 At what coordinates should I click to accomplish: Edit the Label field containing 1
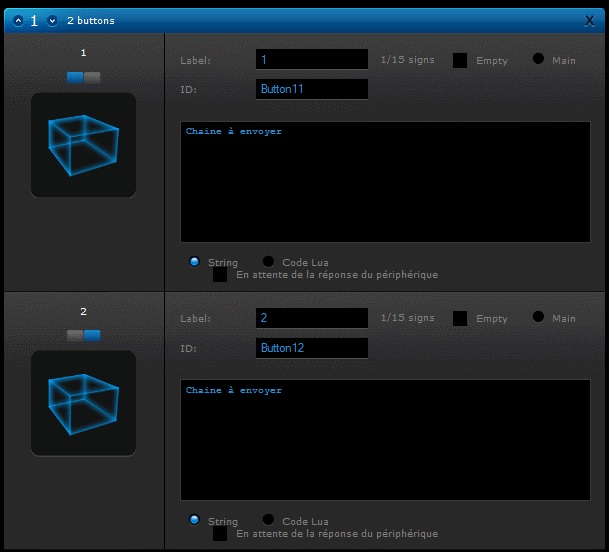(312, 59)
